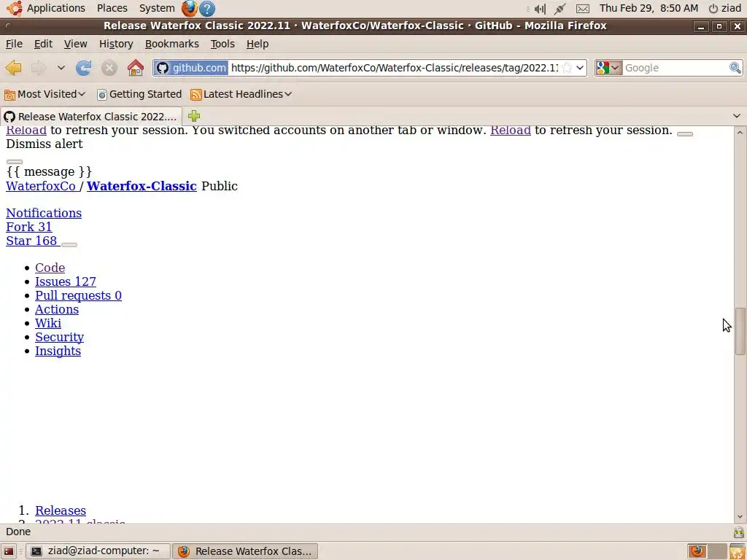
Task: Open a new tab with plus
Action: pos(194,116)
